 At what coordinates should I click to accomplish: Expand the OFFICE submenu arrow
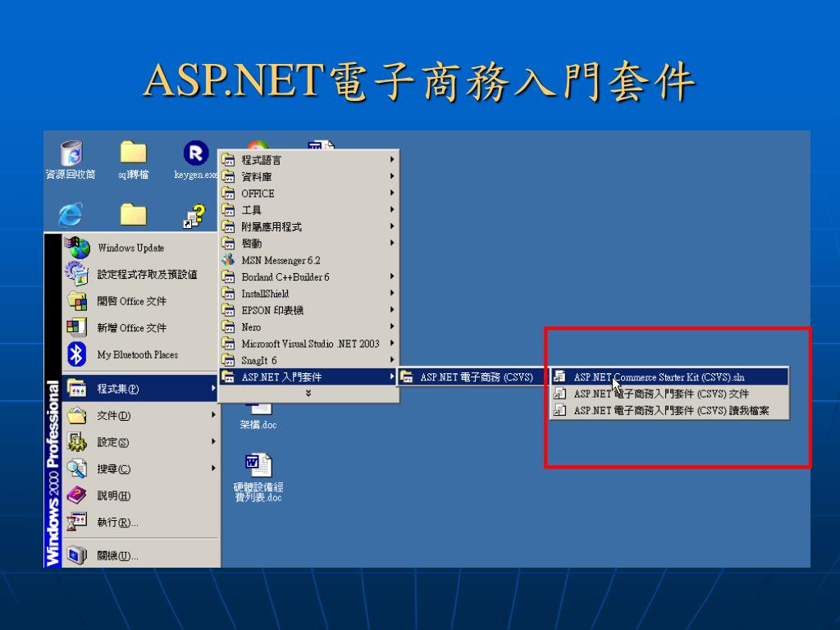point(392,193)
